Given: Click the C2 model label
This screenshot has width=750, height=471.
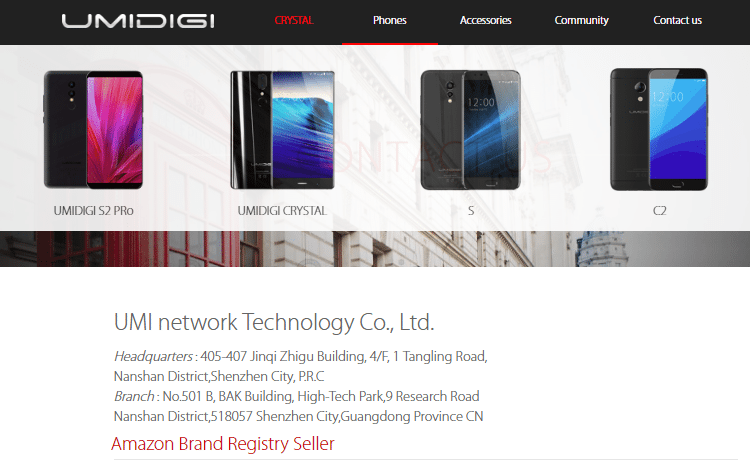Looking at the screenshot, I should pyautogui.click(x=660, y=211).
